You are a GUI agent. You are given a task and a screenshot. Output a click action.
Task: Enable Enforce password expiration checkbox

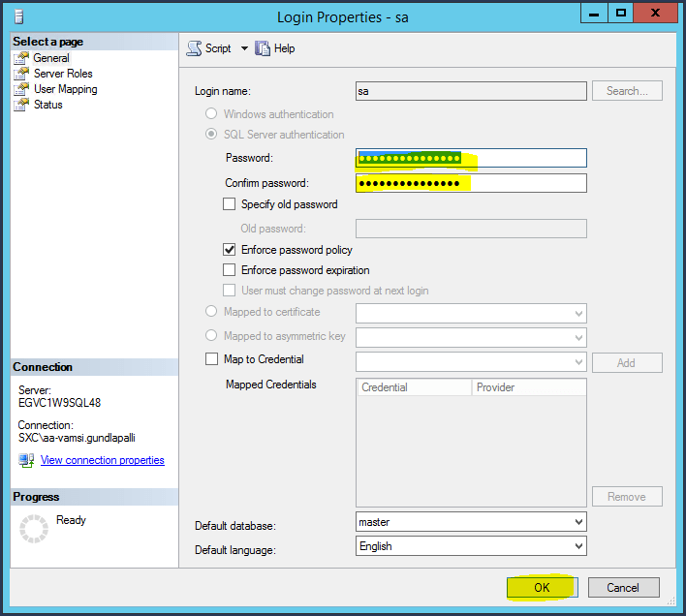coord(230,270)
